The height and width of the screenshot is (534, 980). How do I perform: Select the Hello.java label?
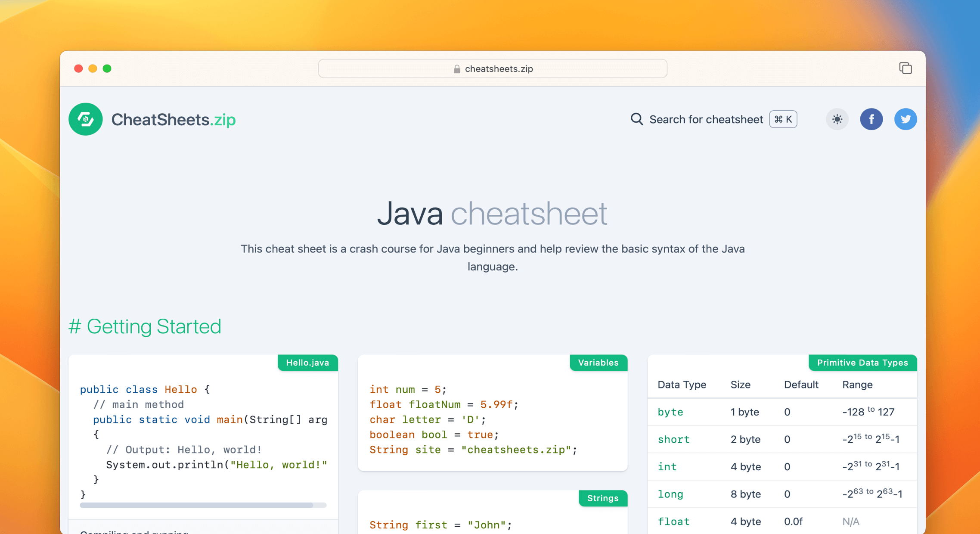coord(307,363)
